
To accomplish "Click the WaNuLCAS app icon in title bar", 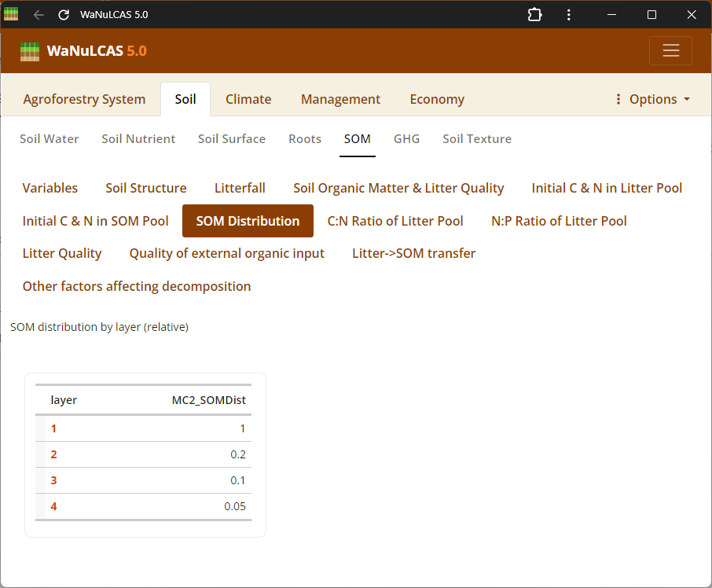I will click(x=11, y=14).
